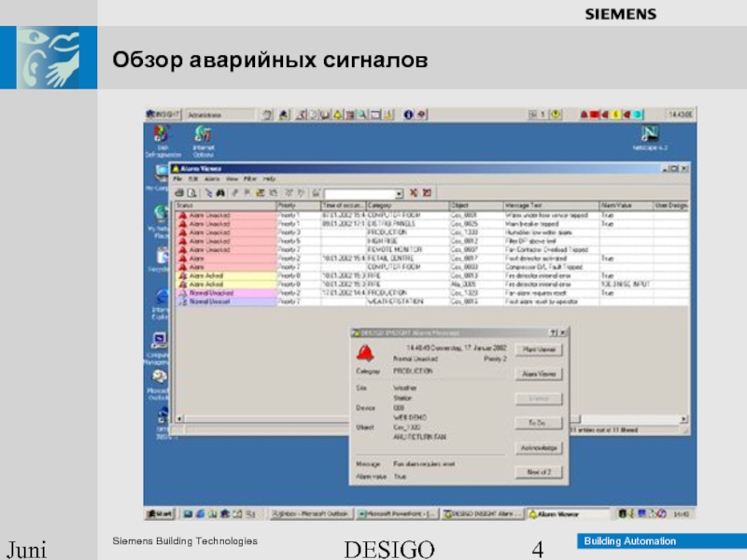The height and width of the screenshot is (560, 747).
Task: Click the Print icon in Alarm Viewer toolbar
Action: (x=179, y=193)
